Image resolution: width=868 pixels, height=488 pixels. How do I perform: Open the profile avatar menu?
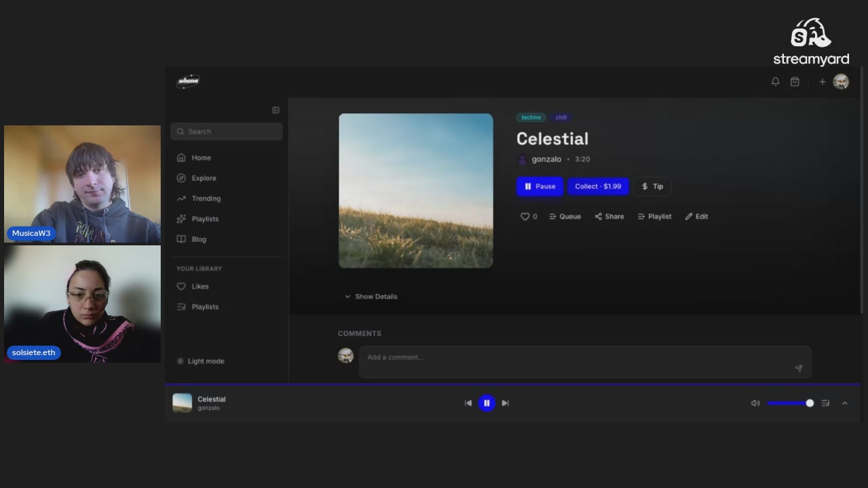(x=841, y=81)
